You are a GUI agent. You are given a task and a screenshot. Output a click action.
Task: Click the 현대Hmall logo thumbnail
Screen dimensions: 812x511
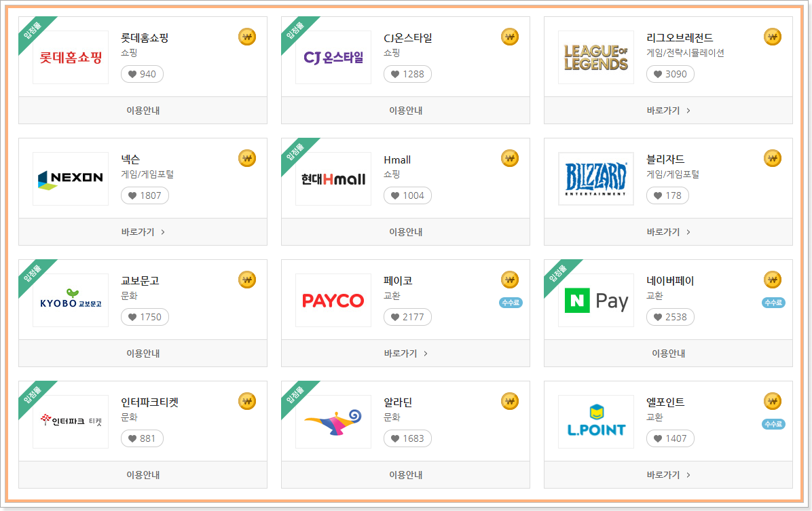point(333,179)
